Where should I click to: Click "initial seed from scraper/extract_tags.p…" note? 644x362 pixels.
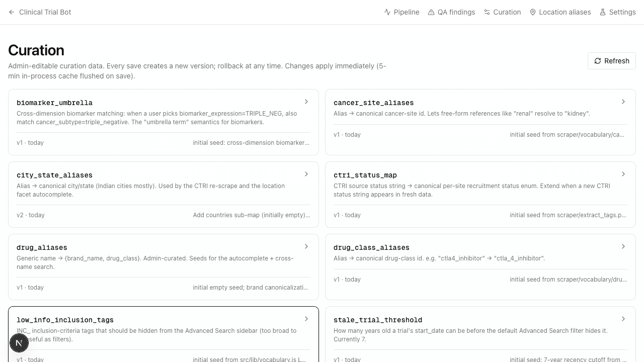tap(568, 215)
